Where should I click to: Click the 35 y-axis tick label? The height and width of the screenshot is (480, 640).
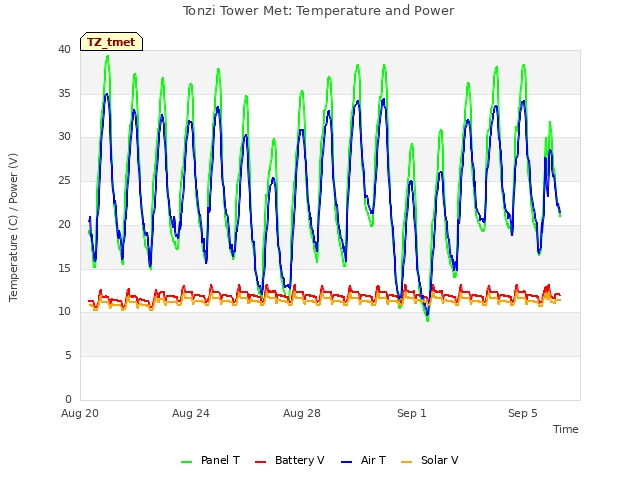[64, 93]
